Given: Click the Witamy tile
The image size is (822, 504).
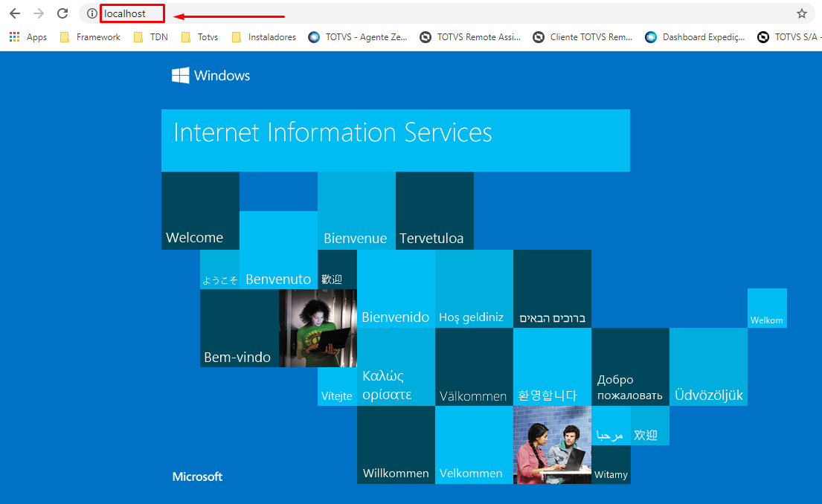Looking at the screenshot, I should click(611, 464).
